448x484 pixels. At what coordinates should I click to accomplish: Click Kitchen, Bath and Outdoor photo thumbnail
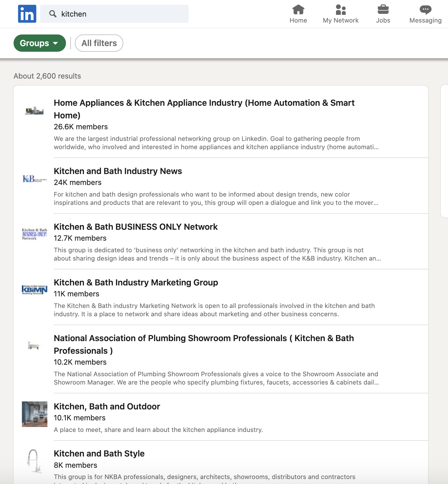coord(34,414)
